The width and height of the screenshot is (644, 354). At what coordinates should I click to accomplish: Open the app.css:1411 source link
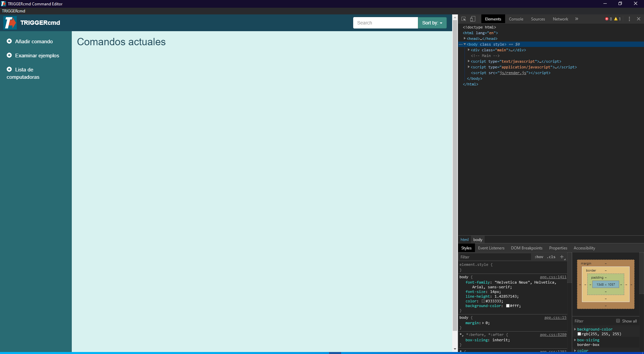pyautogui.click(x=553, y=277)
